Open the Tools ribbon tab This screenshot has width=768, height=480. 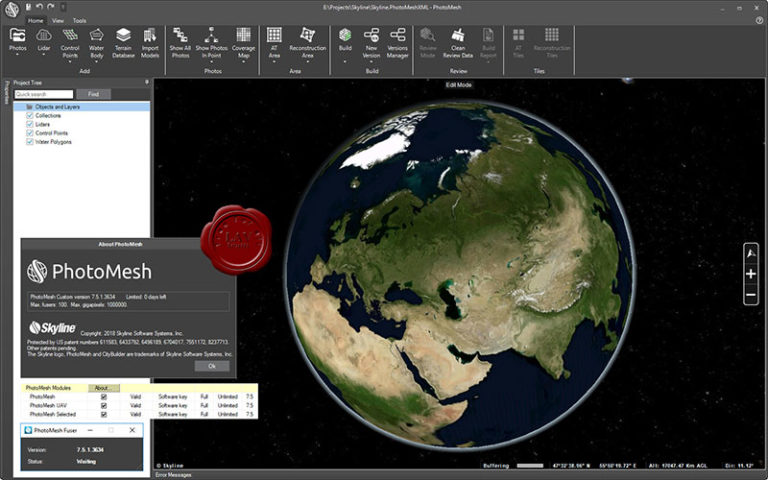80,20
